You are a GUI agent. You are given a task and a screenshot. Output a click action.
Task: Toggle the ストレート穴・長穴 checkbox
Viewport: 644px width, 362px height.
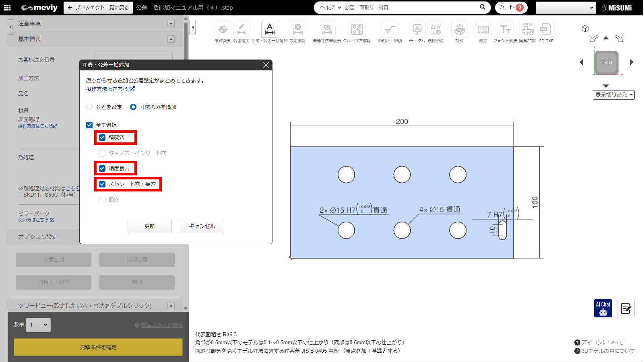pos(102,184)
